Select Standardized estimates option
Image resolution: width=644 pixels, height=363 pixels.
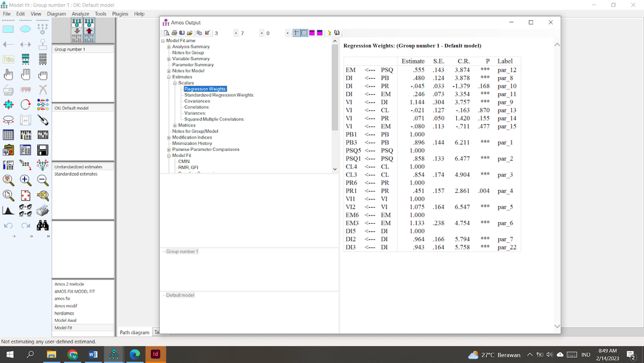[x=76, y=174]
